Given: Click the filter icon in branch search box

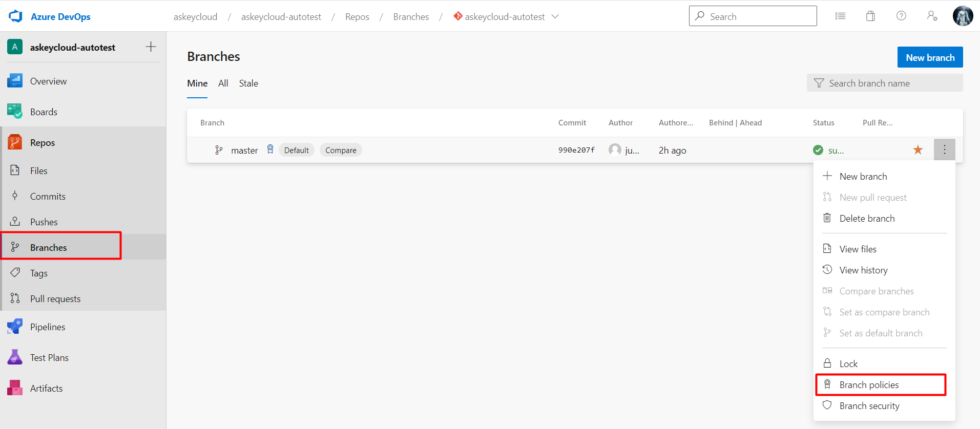Looking at the screenshot, I should pyautogui.click(x=819, y=83).
